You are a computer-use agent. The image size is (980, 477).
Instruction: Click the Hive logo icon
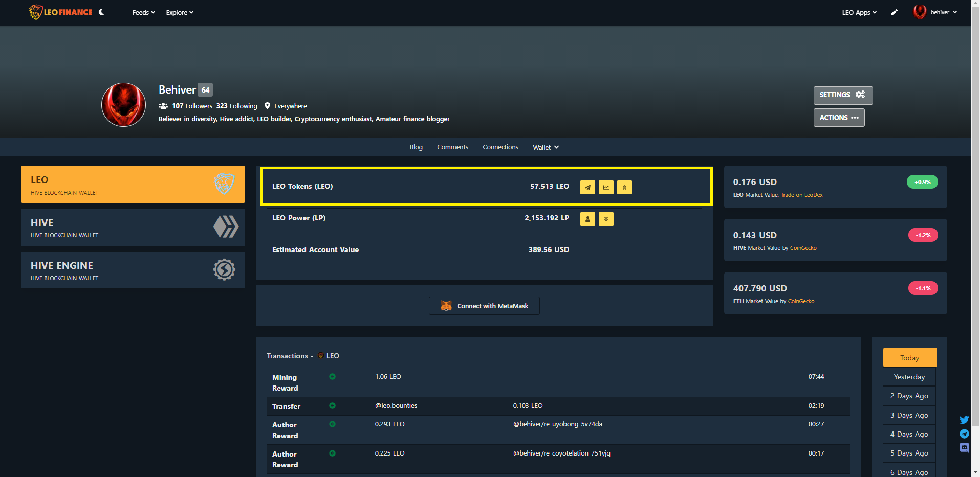click(226, 226)
